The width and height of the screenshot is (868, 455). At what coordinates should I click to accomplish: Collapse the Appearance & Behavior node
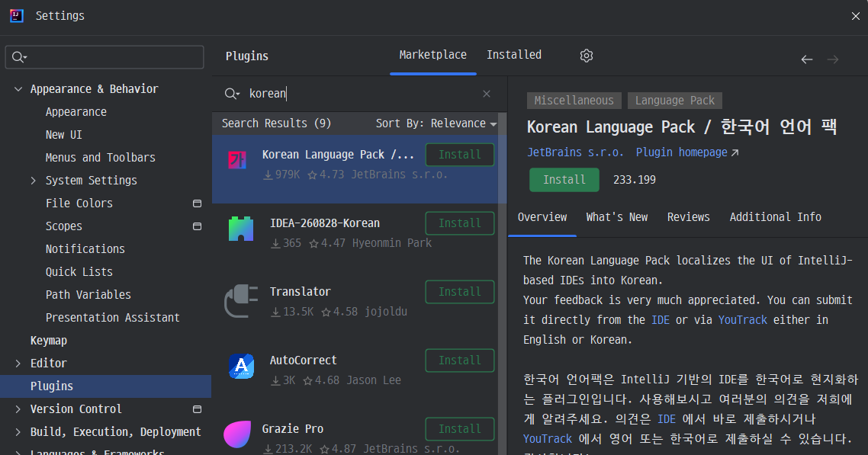point(18,89)
